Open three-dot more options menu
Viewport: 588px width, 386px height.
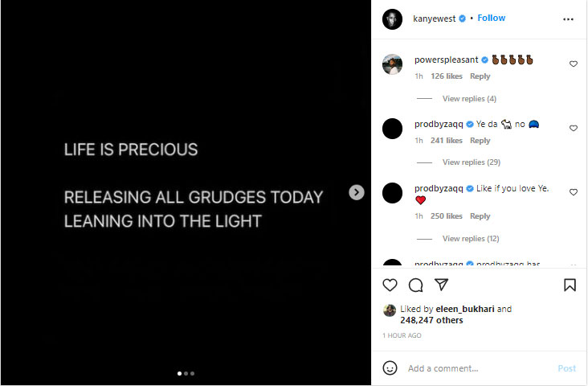[569, 18]
